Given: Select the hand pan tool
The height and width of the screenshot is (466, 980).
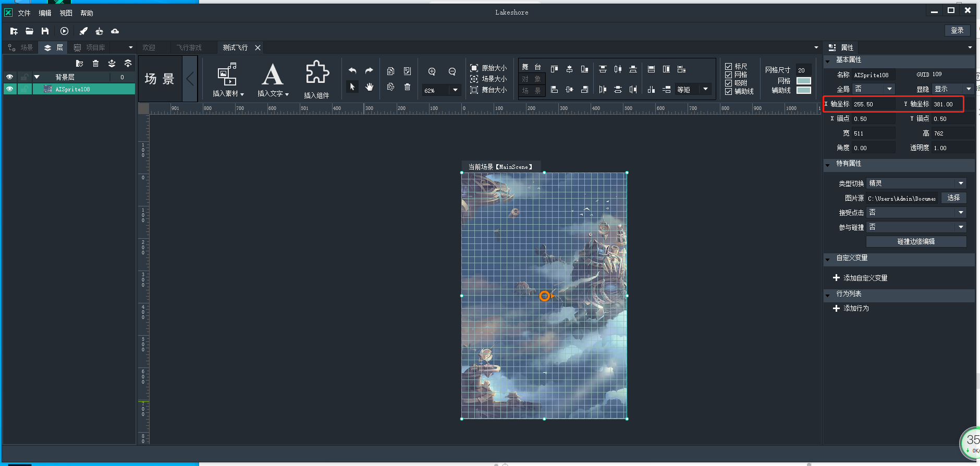Looking at the screenshot, I should pos(369,87).
